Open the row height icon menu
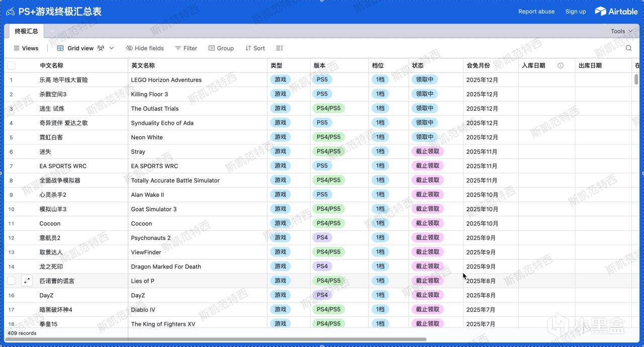The image size is (644, 347). [279, 48]
